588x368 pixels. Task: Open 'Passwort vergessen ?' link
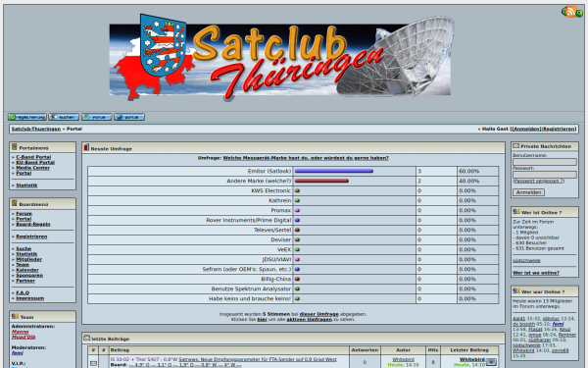tap(538, 181)
